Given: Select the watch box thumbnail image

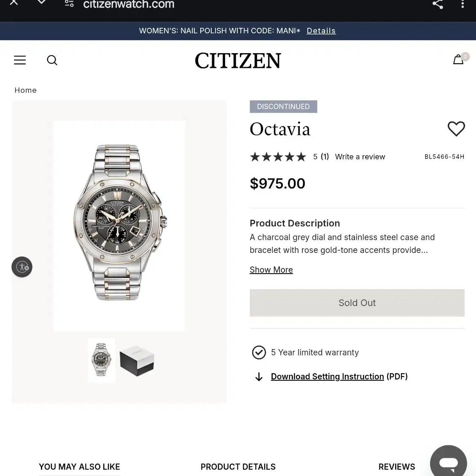Looking at the screenshot, I should coord(137,361).
